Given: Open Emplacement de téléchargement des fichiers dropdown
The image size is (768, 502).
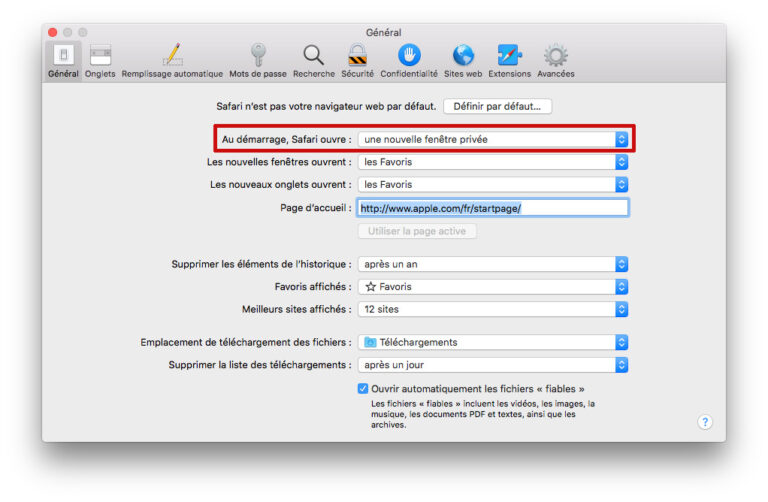Looking at the screenshot, I should coord(493,342).
